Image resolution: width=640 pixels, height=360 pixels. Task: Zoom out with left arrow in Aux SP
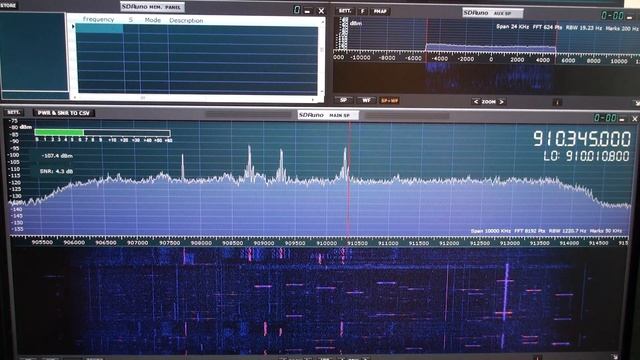click(x=476, y=102)
